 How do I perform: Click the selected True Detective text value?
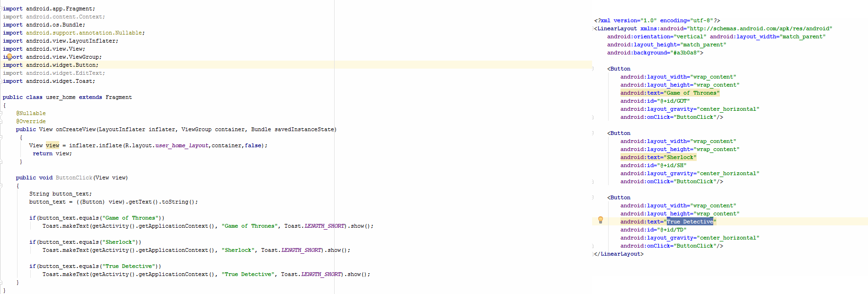coord(690,222)
